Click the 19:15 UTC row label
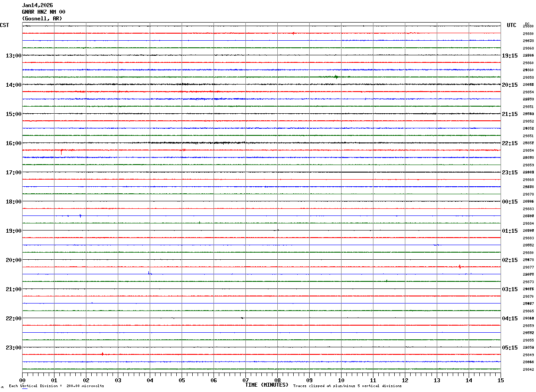Screen dimensions: 536x392 [x=510, y=56]
